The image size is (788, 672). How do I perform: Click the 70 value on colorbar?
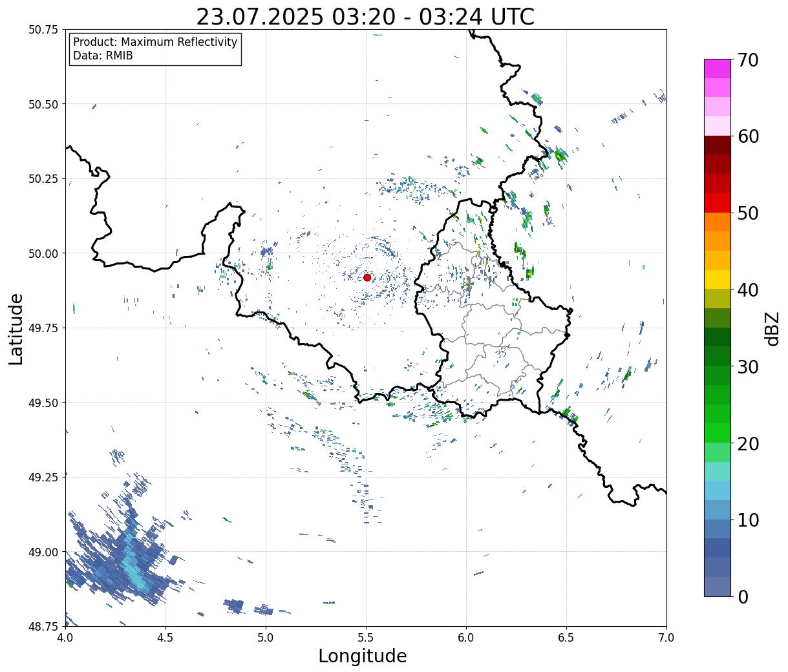(x=748, y=60)
